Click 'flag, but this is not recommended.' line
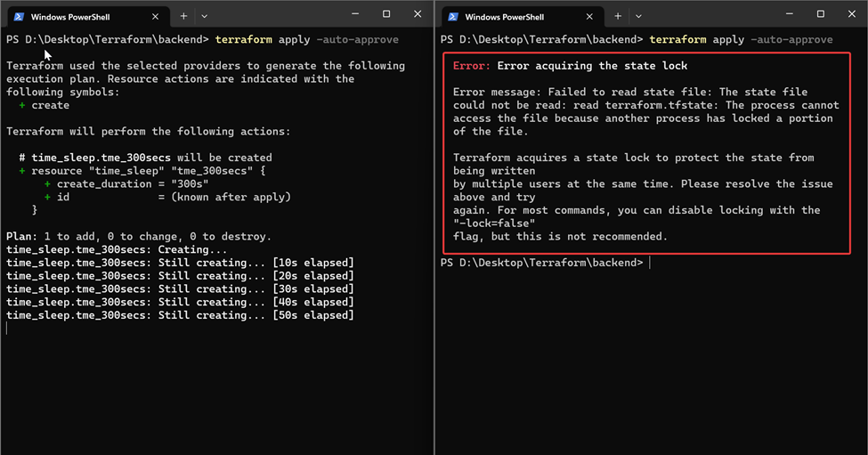The height and width of the screenshot is (455, 868). pyautogui.click(x=560, y=236)
